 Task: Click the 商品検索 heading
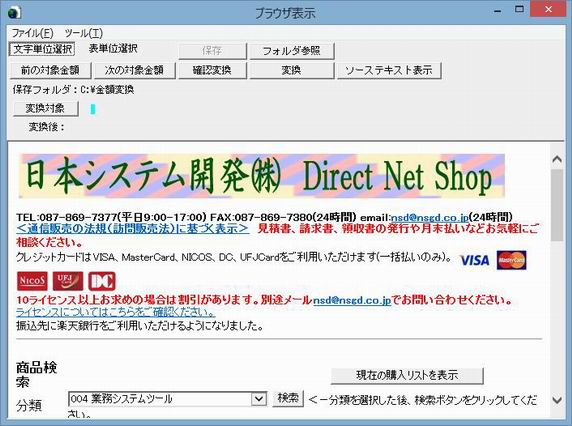(x=36, y=375)
